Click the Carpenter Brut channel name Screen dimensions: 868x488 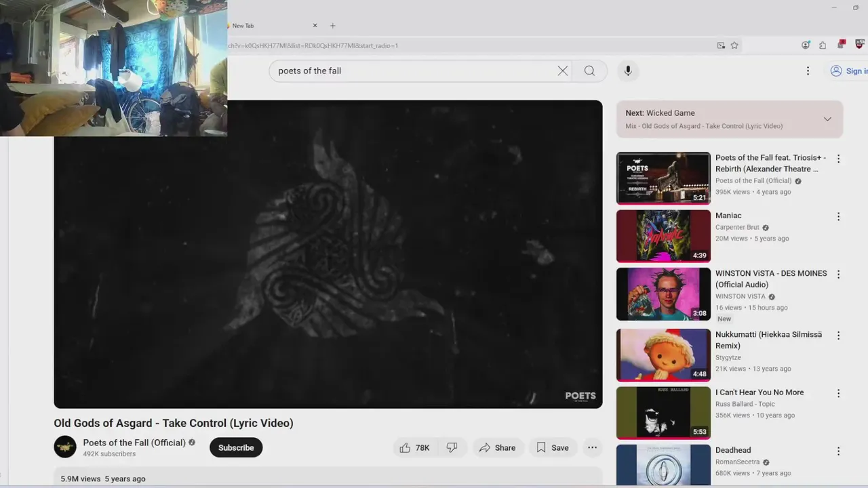pos(737,228)
